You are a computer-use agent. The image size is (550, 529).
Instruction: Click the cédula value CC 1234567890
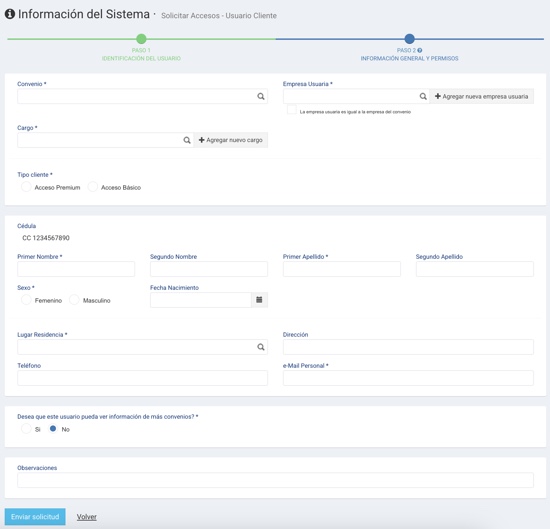pos(46,238)
